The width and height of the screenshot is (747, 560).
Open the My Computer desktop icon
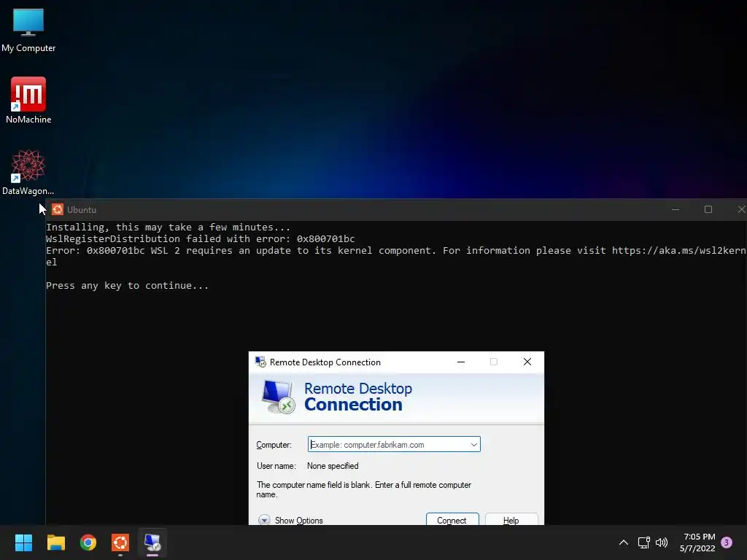(x=28, y=29)
